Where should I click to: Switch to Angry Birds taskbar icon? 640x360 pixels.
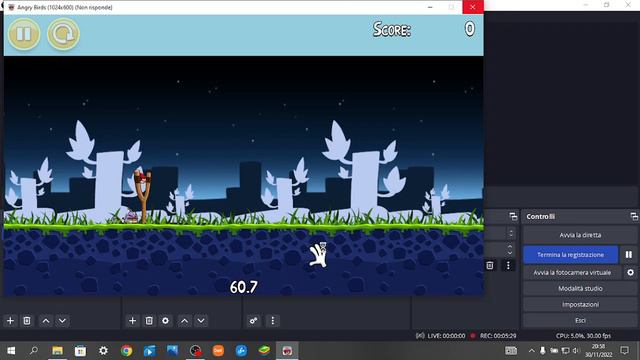pos(287,351)
